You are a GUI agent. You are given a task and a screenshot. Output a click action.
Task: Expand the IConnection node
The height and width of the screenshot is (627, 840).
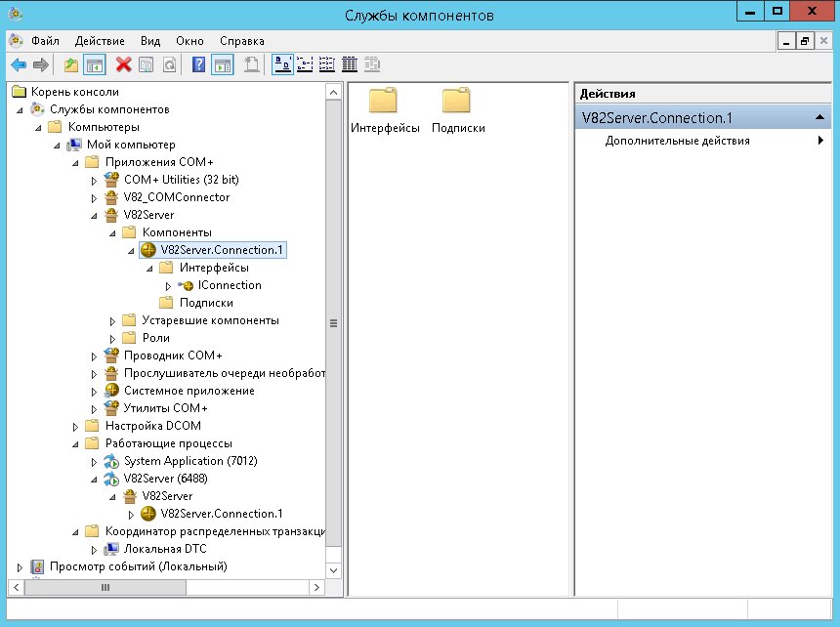click(168, 286)
